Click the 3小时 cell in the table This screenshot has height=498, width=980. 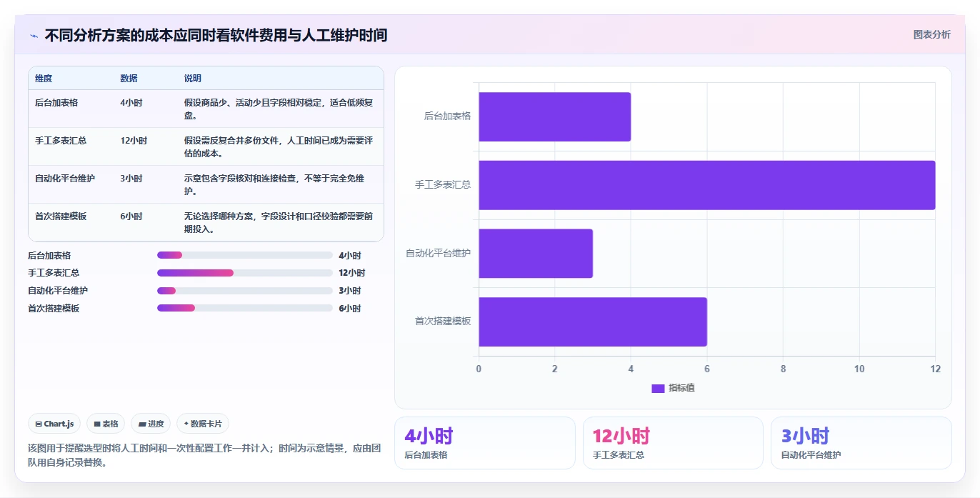click(x=131, y=179)
